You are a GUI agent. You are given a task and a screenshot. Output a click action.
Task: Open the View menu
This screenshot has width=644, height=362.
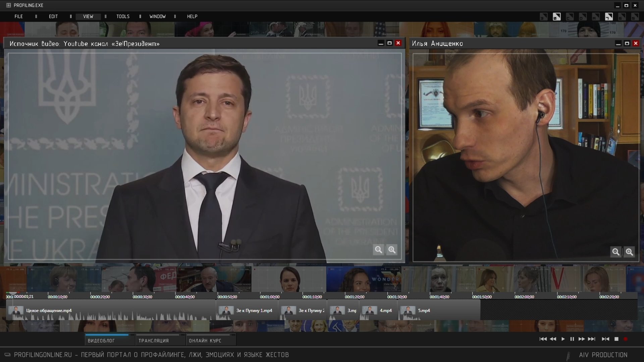coord(88,16)
